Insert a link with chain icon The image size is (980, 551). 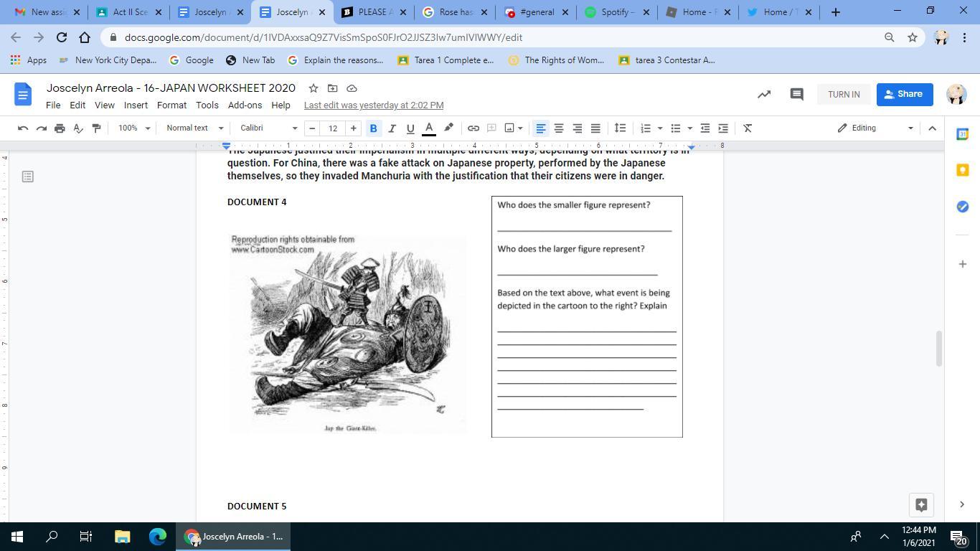pyautogui.click(x=473, y=128)
